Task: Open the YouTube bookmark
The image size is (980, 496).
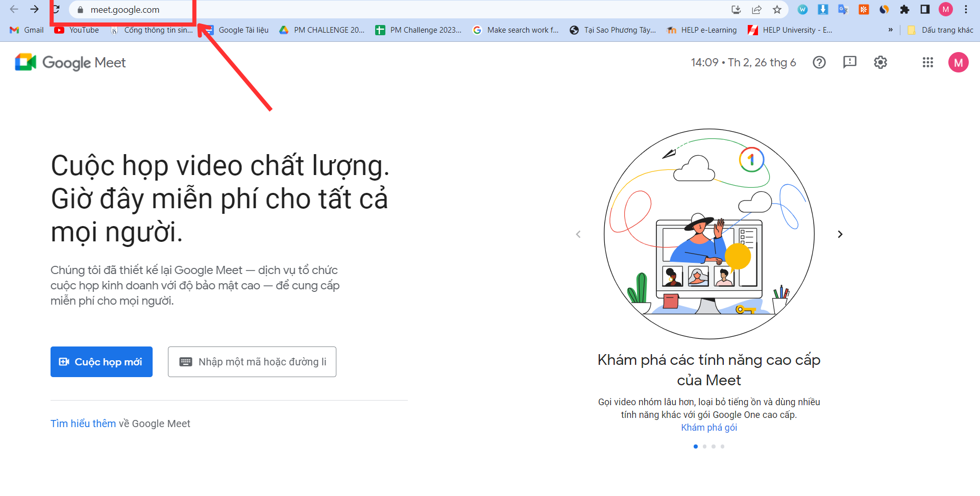Action: tap(77, 30)
